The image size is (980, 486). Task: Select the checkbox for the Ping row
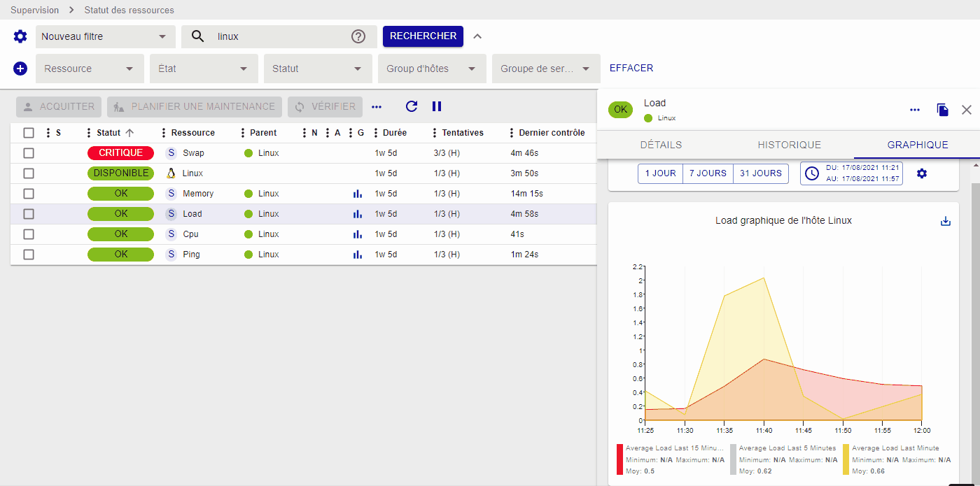click(29, 255)
